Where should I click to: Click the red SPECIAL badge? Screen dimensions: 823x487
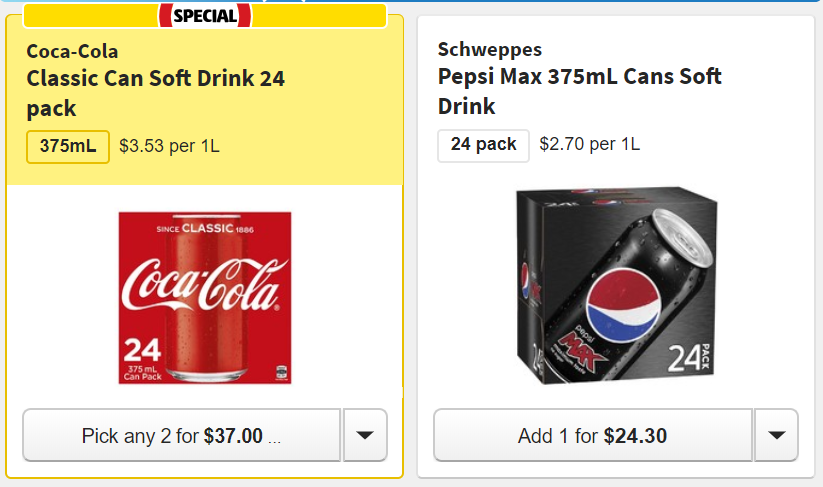(205, 15)
